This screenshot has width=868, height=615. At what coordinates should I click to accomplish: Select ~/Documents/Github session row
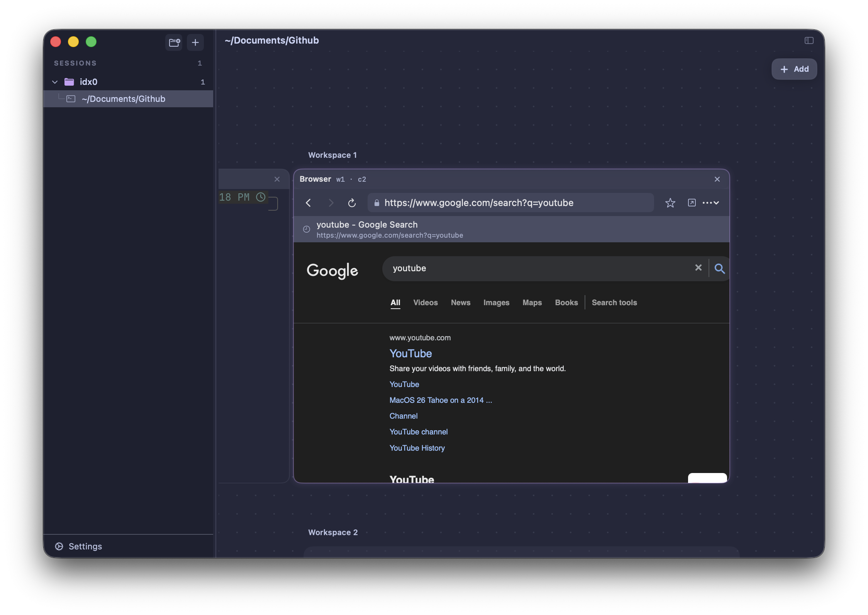tap(128, 99)
